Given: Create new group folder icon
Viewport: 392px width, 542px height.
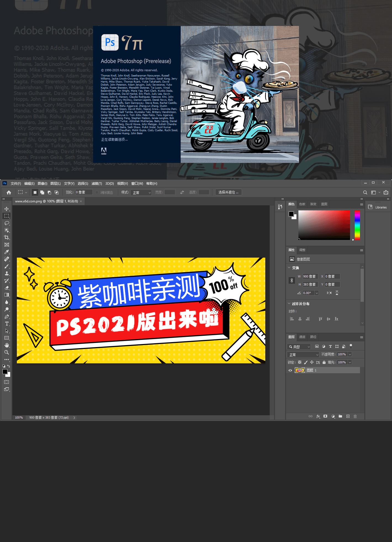Looking at the screenshot, I should click(340, 416).
